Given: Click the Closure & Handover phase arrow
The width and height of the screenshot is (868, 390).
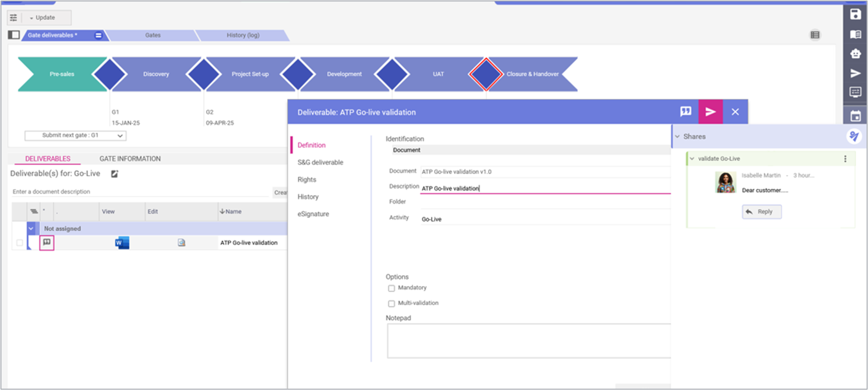Looking at the screenshot, I should click(x=533, y=74).
